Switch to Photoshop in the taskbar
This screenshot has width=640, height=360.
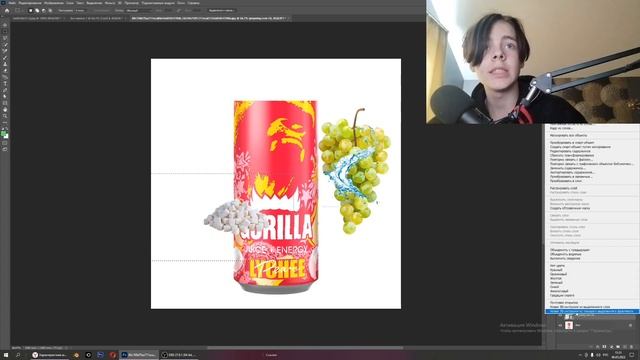tap(139, 355)
